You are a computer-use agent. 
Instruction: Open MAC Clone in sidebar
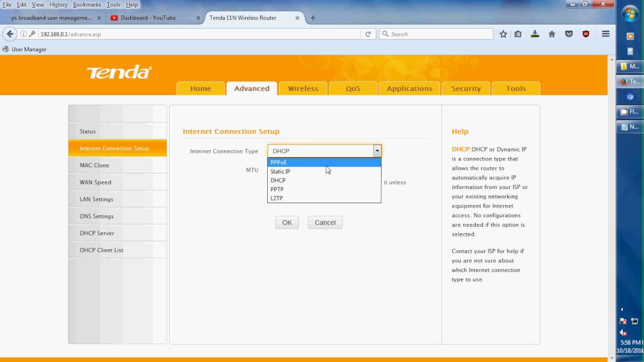point(117,165)
